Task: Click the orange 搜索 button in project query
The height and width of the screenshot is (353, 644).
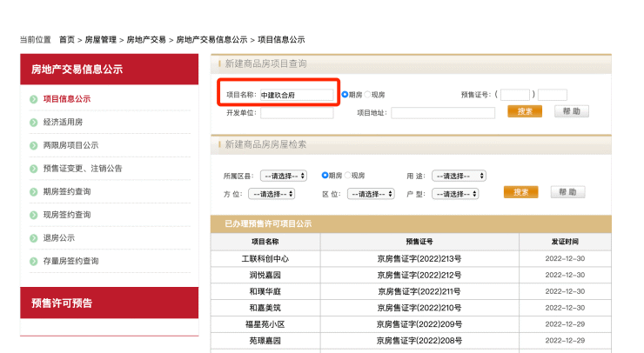Action: coord(525,111)
